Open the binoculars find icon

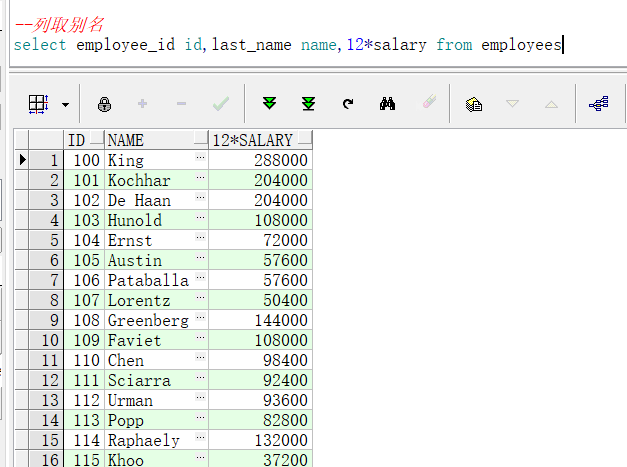[387, 104]
